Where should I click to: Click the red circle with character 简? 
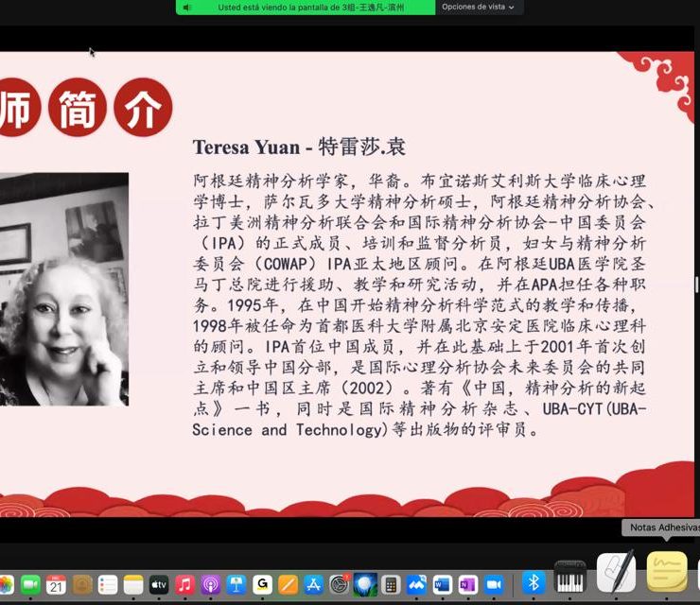(78, 108)
